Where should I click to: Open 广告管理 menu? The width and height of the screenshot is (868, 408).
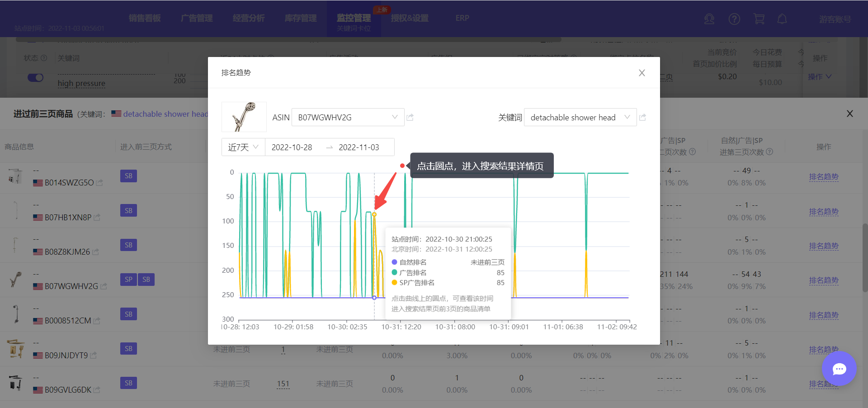[197, 18]
